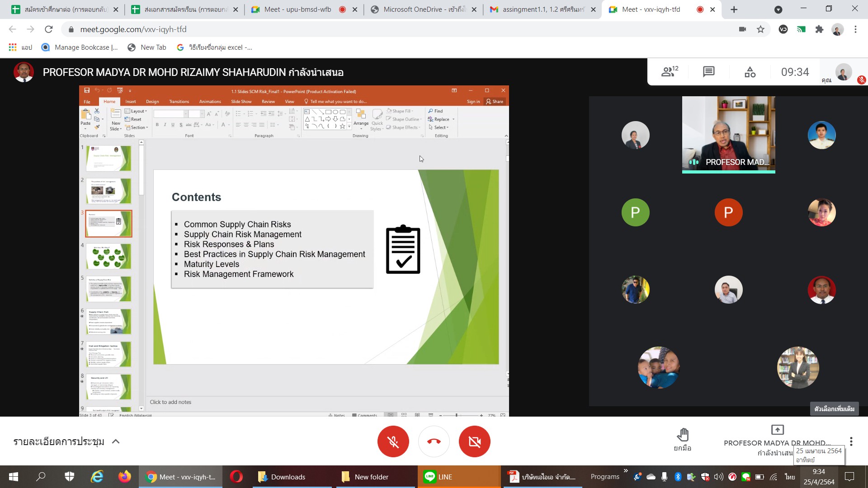Open Chrome tab search dropdown arrow
The height and width of the screenshot is (488, 868).
coord(778,9)
